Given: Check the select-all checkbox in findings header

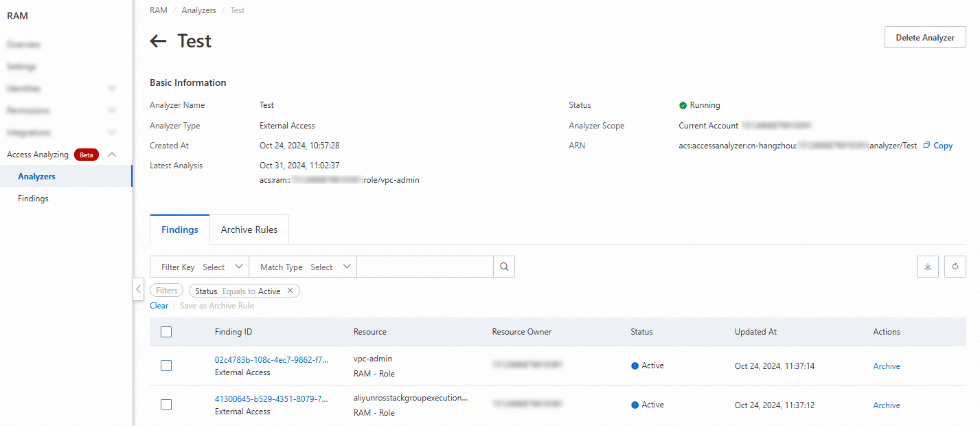Looking at the screenshot, I should [166, 332].
